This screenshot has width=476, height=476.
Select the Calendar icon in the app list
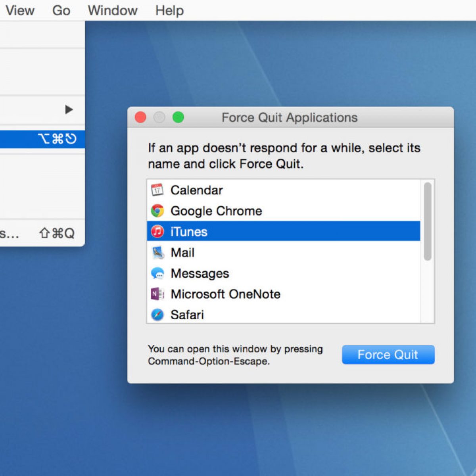[x=157, y=190]
